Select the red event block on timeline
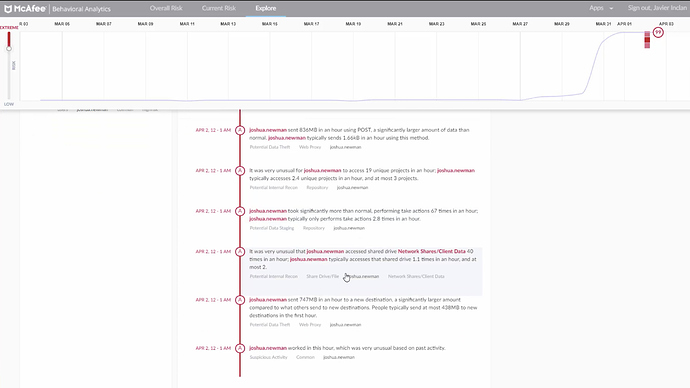This screenshot has height=388, width=690. (647, 40)
